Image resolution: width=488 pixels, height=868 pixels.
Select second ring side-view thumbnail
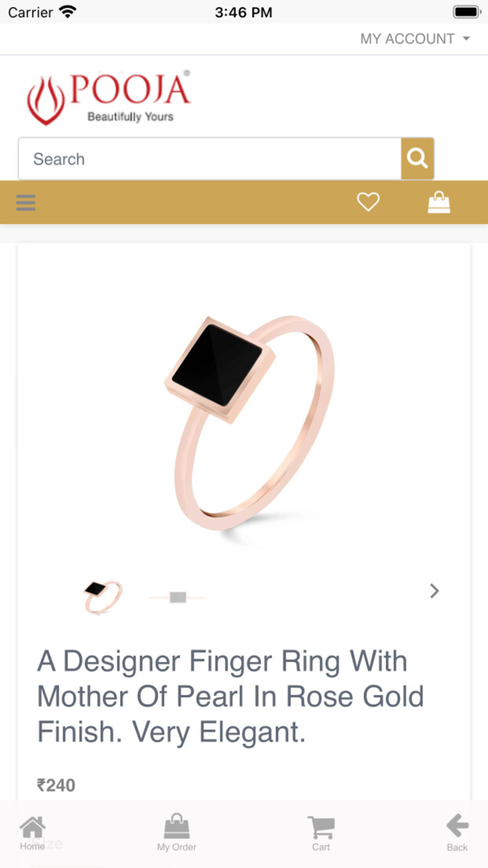point(178,597)
